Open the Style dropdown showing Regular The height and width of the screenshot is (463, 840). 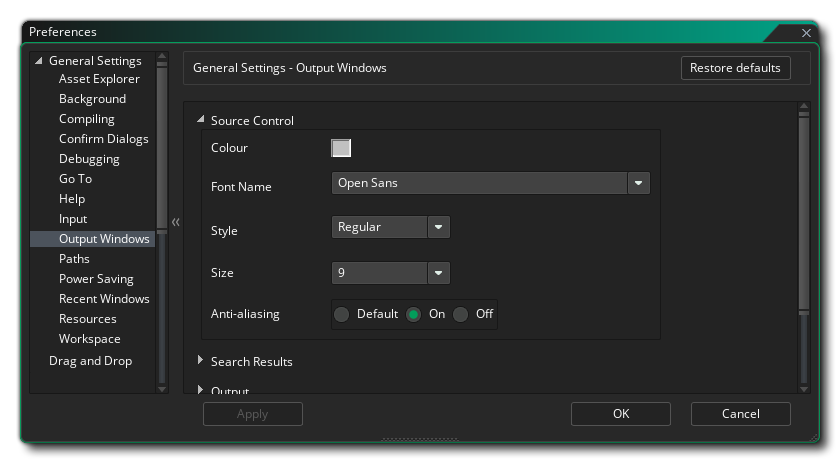[438, 227]
